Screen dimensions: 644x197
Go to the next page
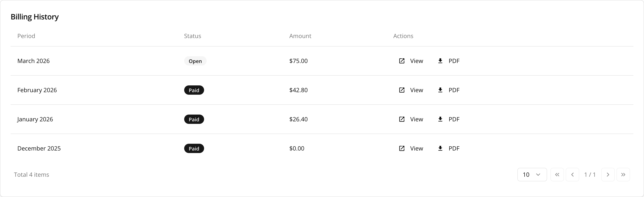tap(608, 175)
